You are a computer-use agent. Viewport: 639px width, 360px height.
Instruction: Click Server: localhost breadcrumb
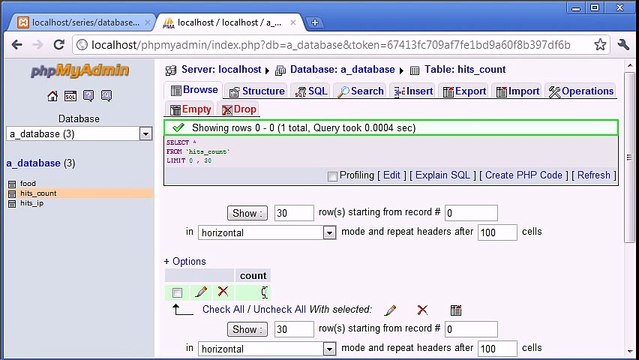point(221,70)
